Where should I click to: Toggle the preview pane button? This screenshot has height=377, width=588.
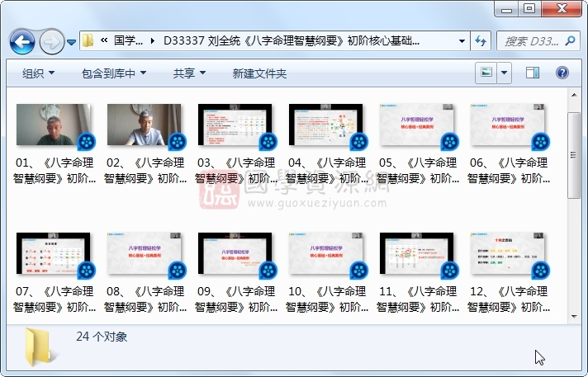[x=533, y=73]
